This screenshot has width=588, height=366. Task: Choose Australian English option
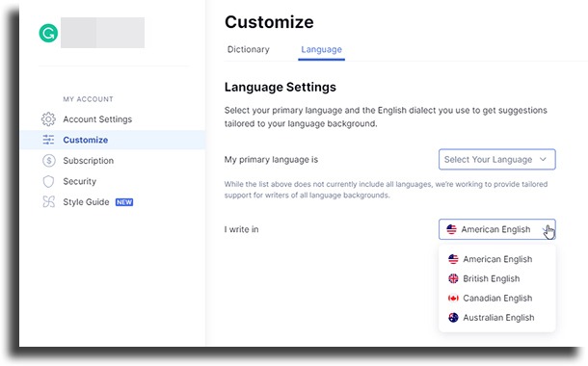coord(496,317)
